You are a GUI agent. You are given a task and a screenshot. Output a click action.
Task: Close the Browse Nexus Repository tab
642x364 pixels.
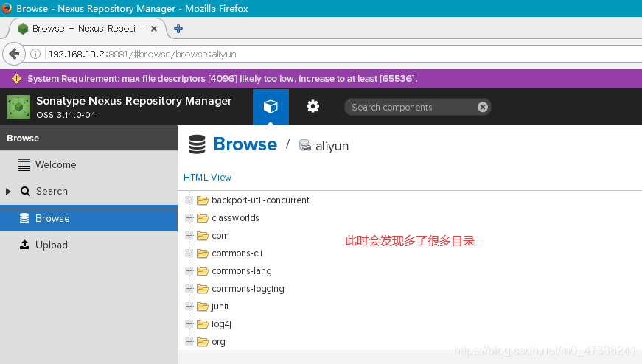(154, 29)
